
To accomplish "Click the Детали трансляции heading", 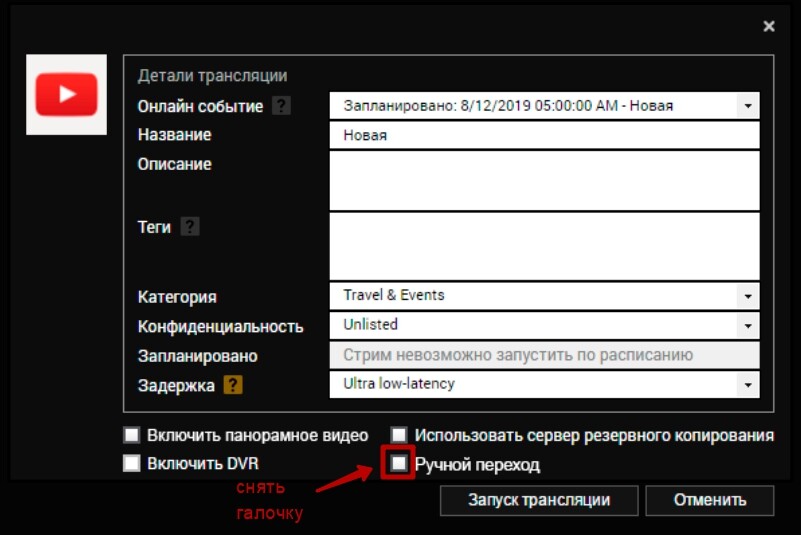I will point(213,76).
